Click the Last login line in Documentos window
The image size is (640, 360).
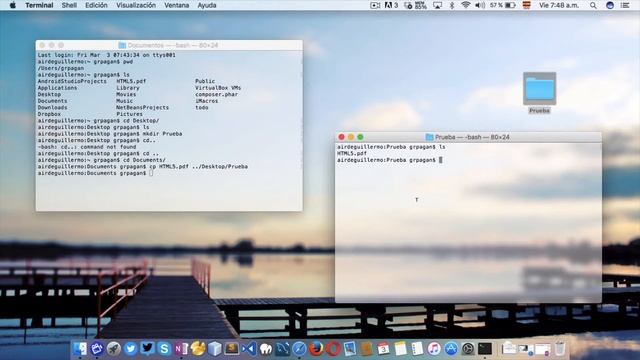point(107,55)
